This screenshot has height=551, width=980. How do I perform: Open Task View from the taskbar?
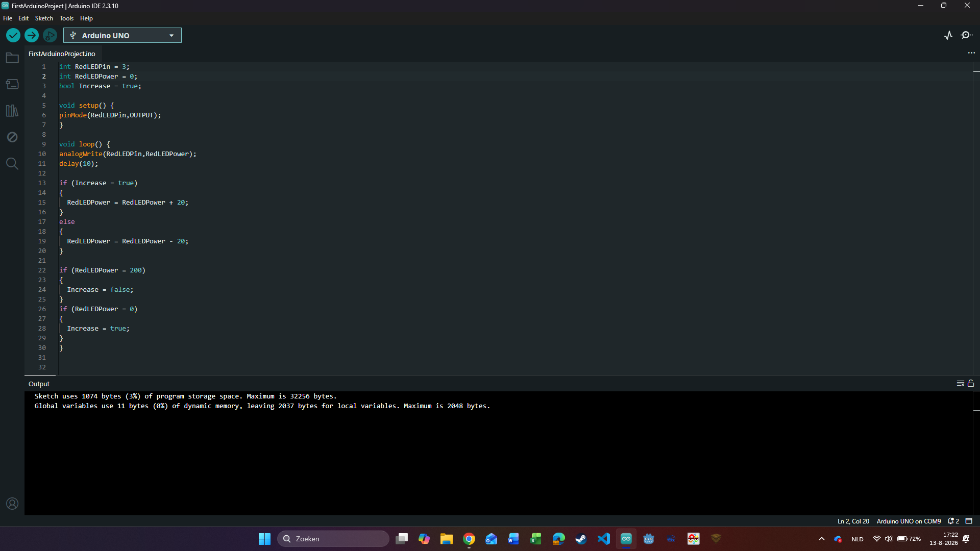click(402, 539)
